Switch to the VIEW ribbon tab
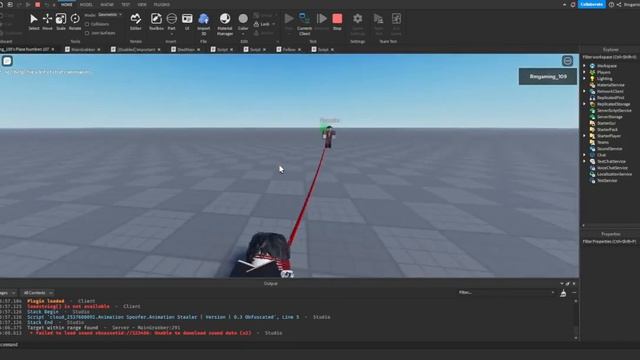640x360 pixels. tap(142, 4)
